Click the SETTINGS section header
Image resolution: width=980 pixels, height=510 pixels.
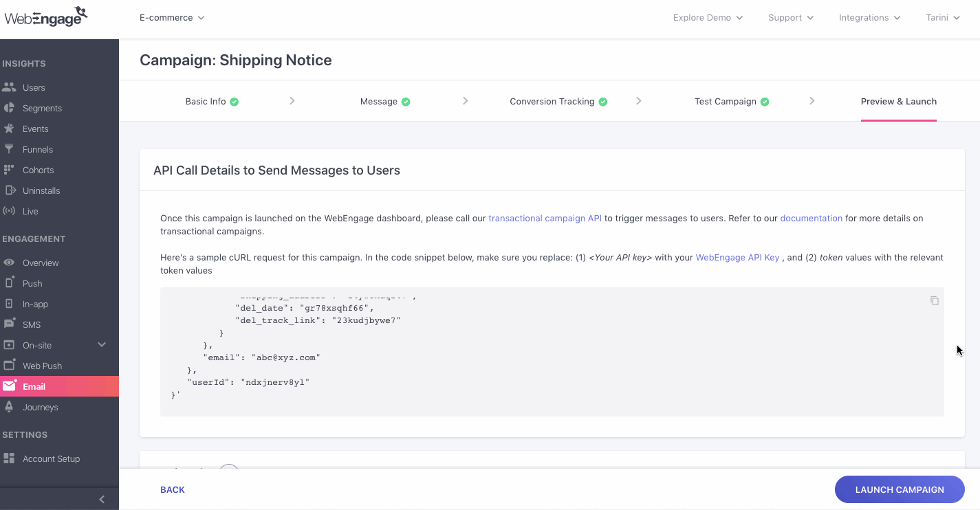pos(25,435)
